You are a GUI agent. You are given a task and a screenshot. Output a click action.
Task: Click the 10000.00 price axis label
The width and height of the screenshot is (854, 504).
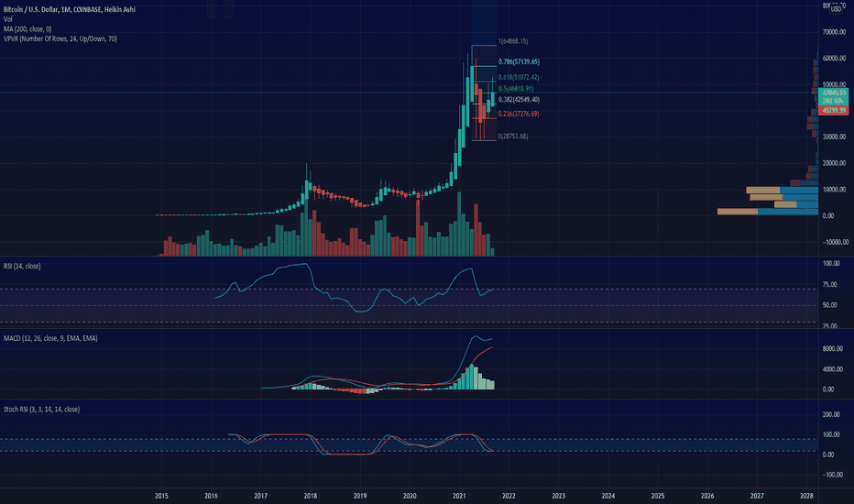pyautogui.click(x=835, y=190)
